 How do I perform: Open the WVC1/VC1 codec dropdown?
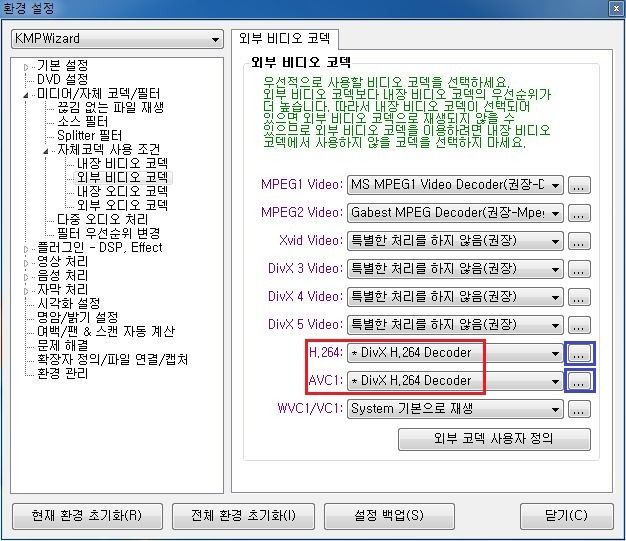(455, 409)
